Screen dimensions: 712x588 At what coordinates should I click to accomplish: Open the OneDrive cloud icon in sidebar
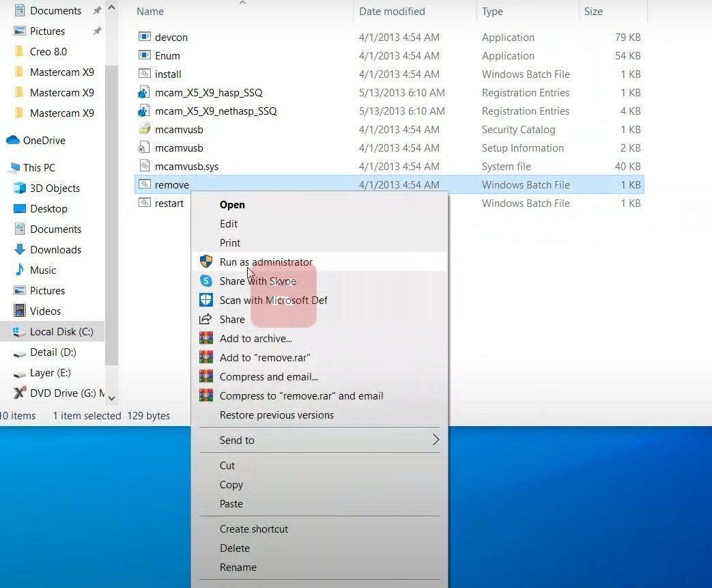coord(13,140)
